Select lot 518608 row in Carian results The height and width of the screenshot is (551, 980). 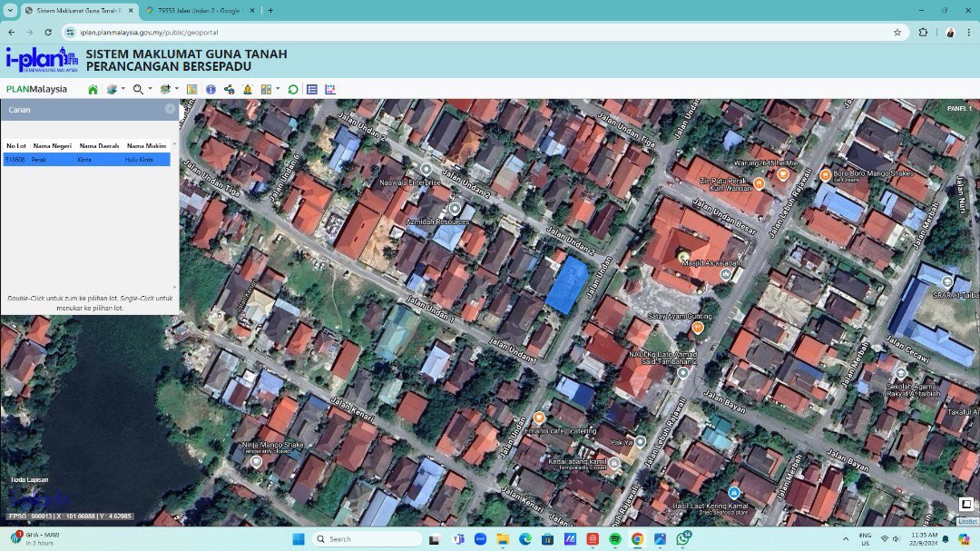pyautogui.click(x=86, y=160)
